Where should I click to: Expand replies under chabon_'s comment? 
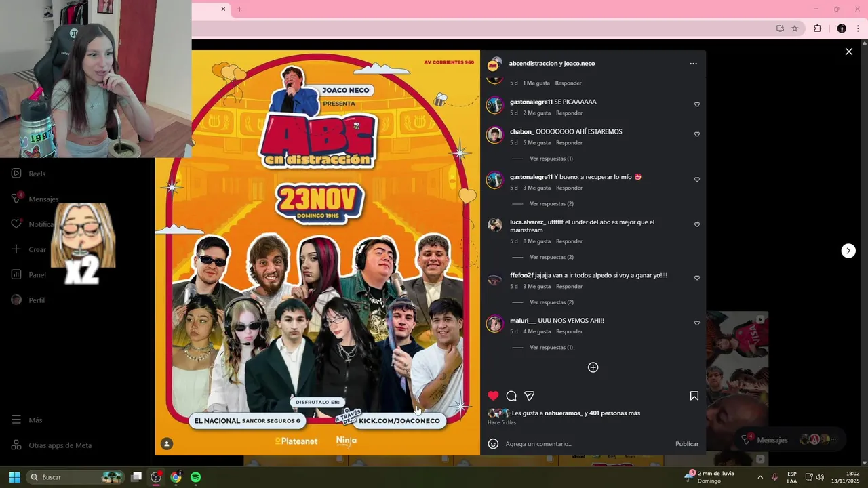[x=551, y=159]
